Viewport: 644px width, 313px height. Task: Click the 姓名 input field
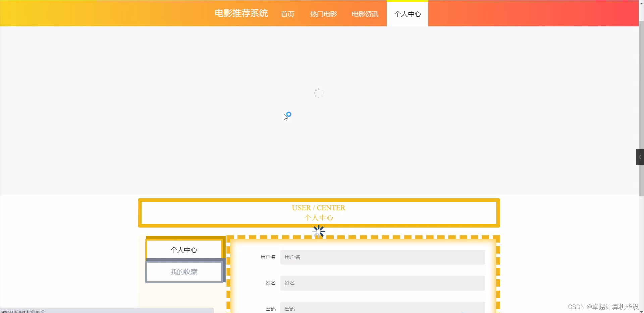(382, 283)
